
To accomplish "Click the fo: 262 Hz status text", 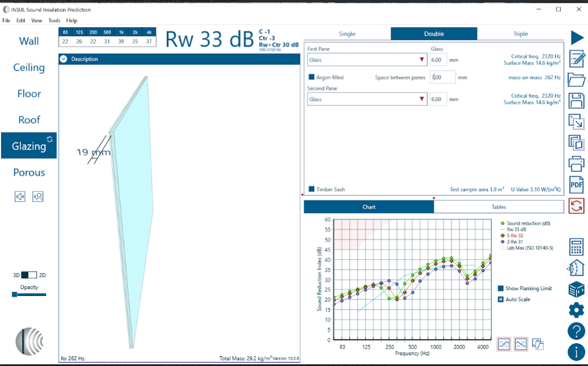I will point(73,358).
